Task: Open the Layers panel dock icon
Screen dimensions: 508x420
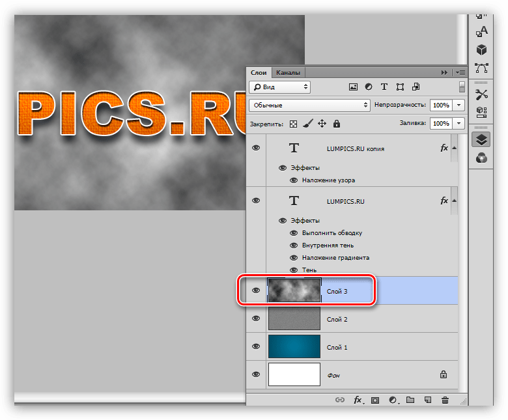Action: pyautogui.click(x=481, y=140)
